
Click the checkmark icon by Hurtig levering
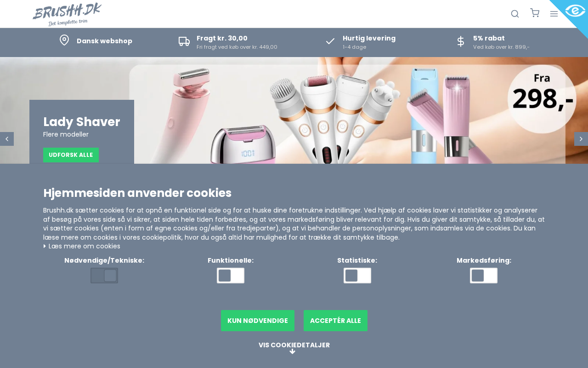pos(330,41)
